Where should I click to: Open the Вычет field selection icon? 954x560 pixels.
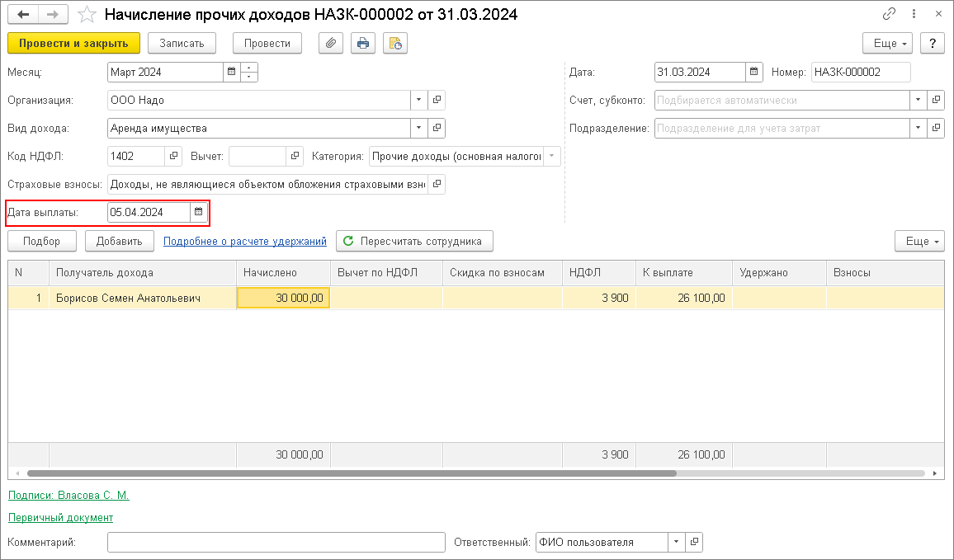[x=295, y=156]
